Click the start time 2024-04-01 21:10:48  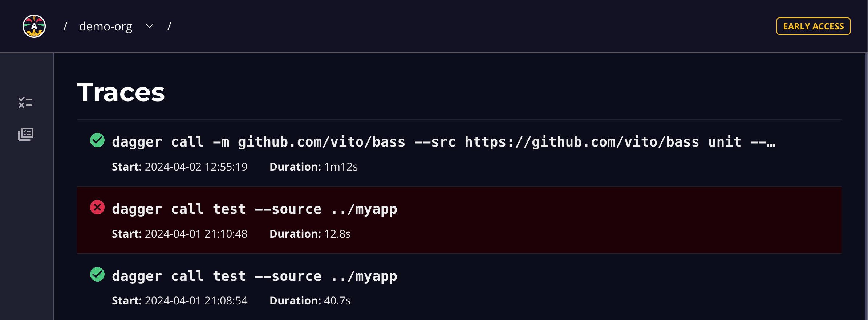tap(196, 234)
